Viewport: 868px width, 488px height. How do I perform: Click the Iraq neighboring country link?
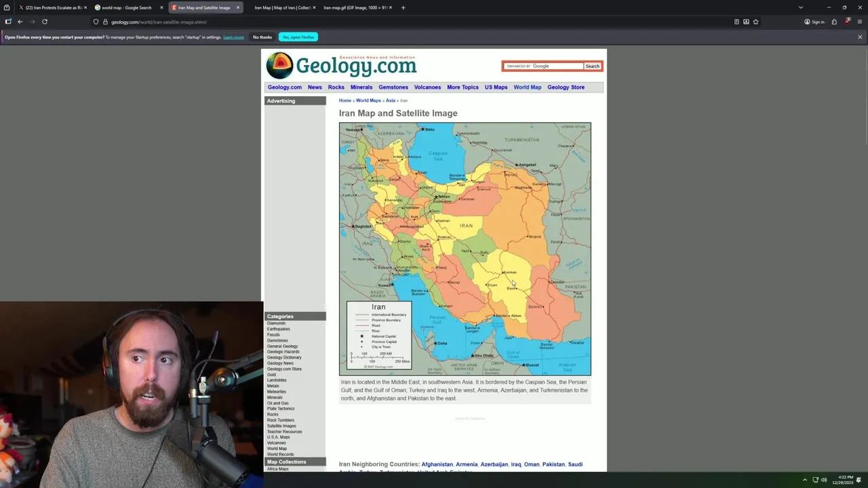click(x=516, y=464)
